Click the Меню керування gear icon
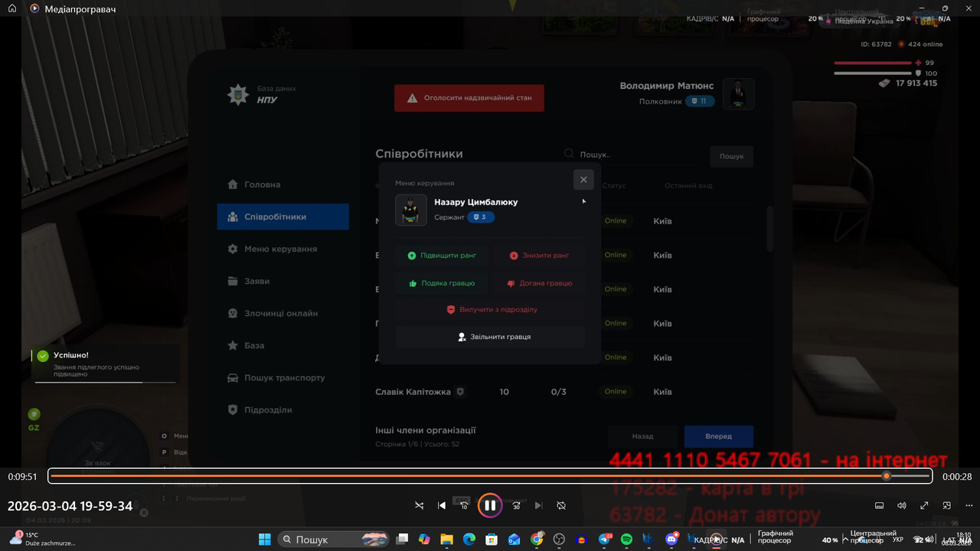 [233, 249]
